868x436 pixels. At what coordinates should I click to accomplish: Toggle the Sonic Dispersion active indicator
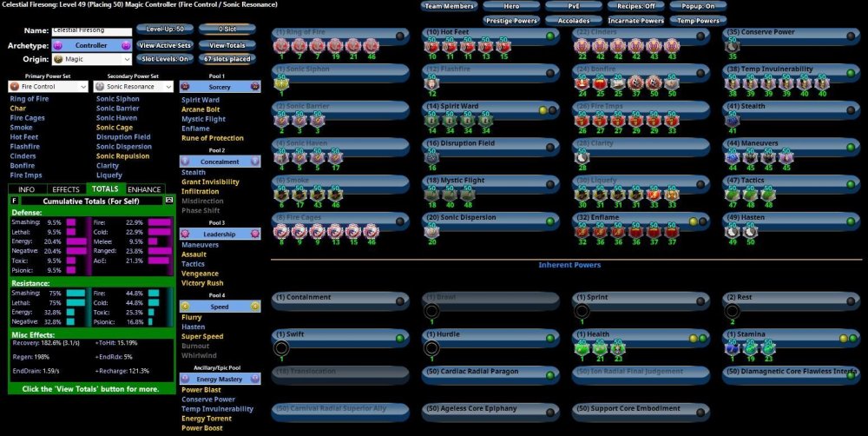550,221
